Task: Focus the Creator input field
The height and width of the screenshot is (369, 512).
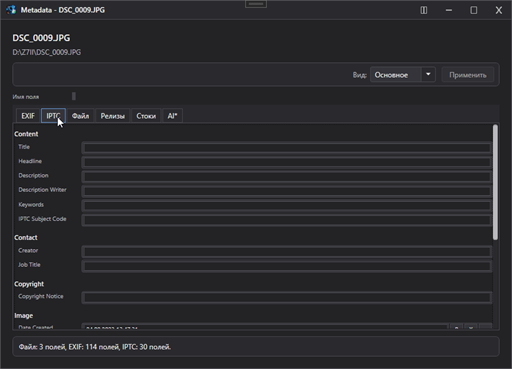Action: click(287, 251)
